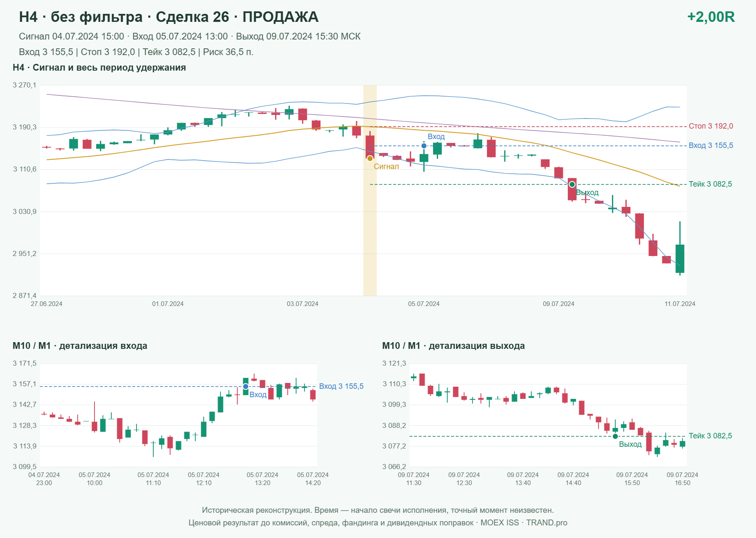756x538 pixels.
Task: Click the Вход 3 155,5 label in entry detail
Action: (x=341, y=386)
